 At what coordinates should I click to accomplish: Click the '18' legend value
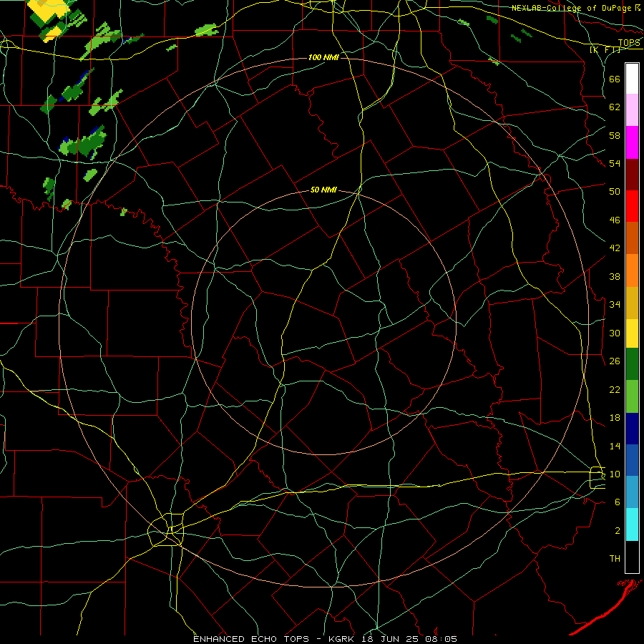point(615,418)
